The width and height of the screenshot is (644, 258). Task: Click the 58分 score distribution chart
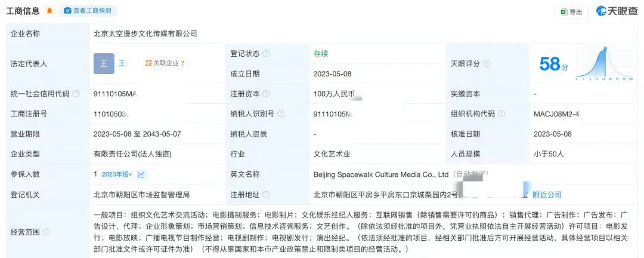605,63
